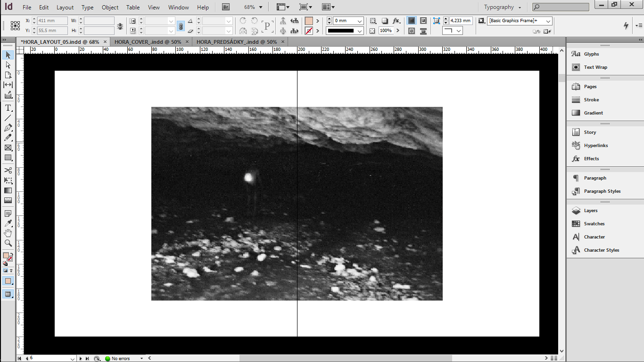Open the Arrange Documents dropdown
Viewport: 644px width, 362px height.
(x=328, y=7)
